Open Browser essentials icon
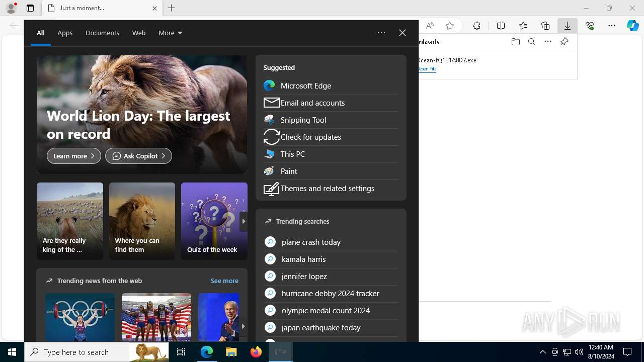 590,26
